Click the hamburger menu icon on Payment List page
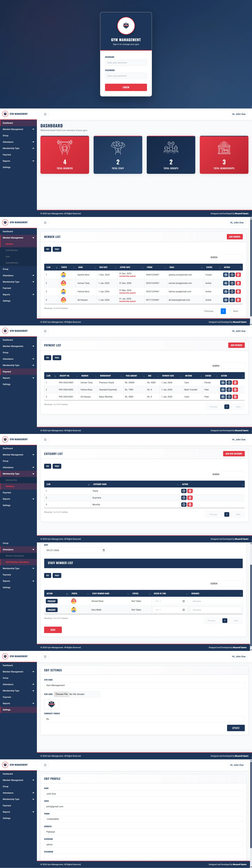252x868 pixels. tap(45, 331)
